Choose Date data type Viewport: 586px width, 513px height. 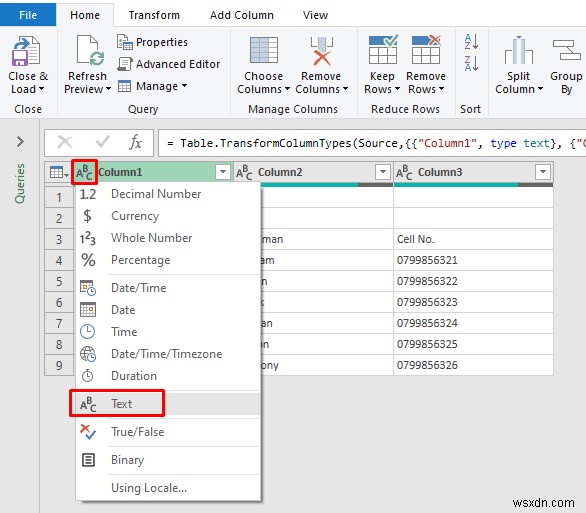click(168, 310)
